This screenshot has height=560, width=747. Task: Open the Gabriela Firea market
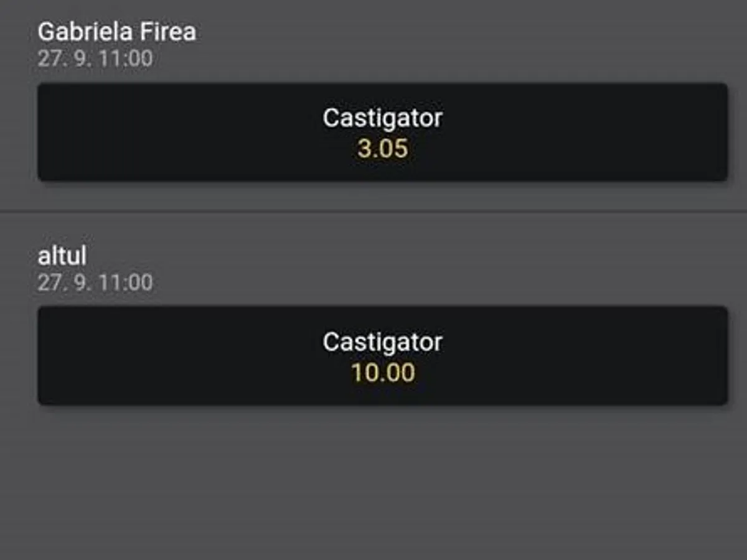116,32
